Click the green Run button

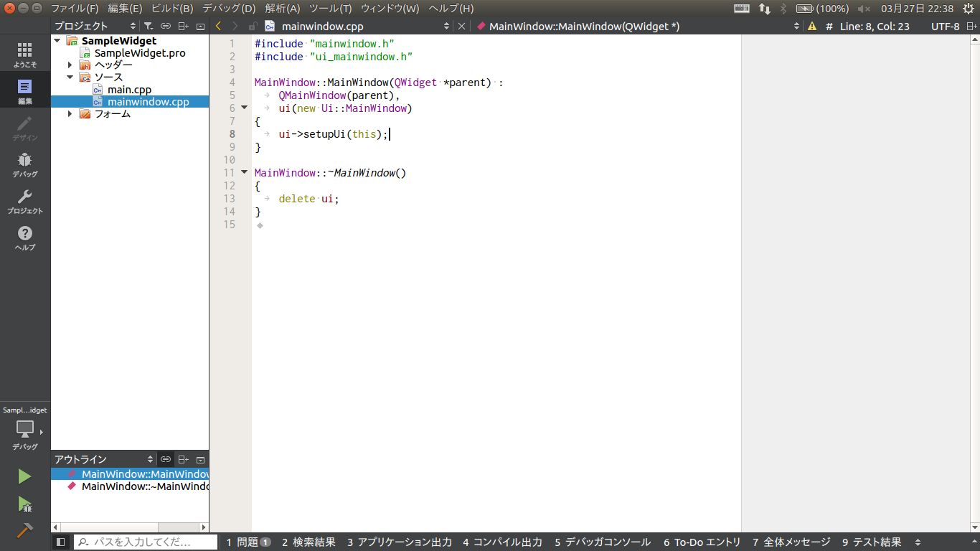pos(24,476)
